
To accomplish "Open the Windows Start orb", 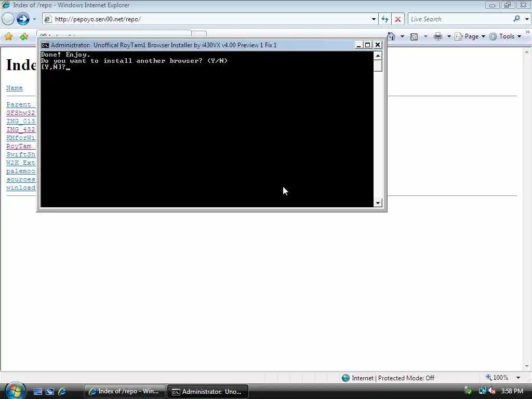I will click(15, 390).
